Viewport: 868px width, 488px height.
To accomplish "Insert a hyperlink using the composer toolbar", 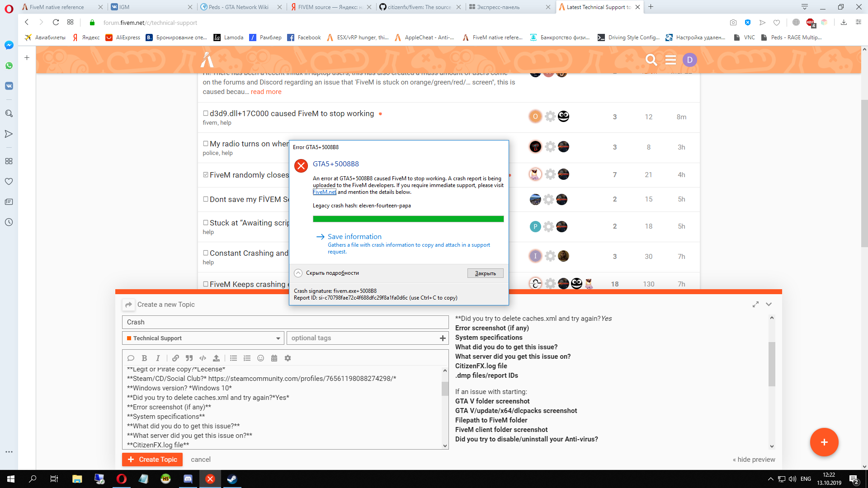I will coord(175,358).
